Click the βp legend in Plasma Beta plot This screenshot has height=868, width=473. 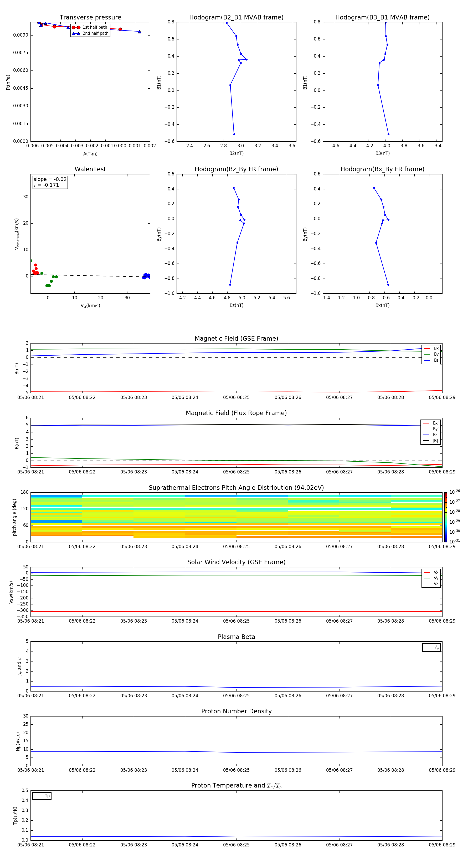[431, 647]
